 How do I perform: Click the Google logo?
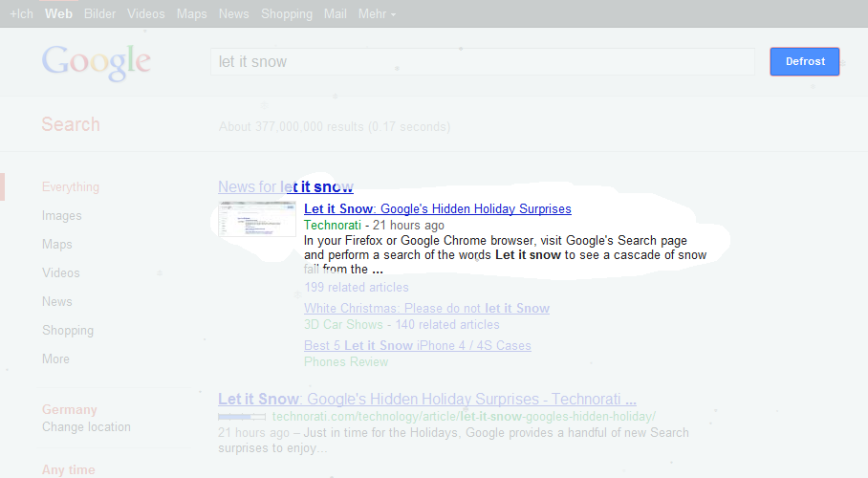(x=96, y=62)
